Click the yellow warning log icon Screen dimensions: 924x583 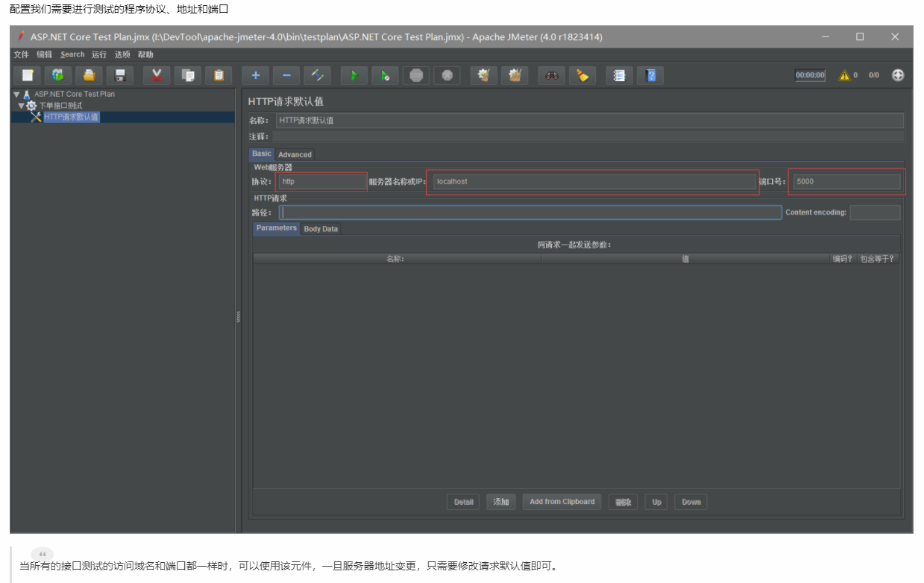[x=844, y=75]
